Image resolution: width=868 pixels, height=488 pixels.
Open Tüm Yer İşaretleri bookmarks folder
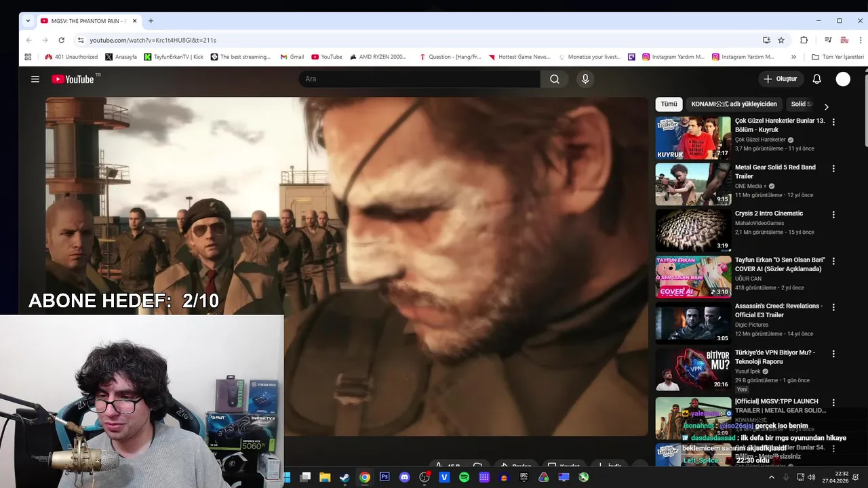click(837, 57)
